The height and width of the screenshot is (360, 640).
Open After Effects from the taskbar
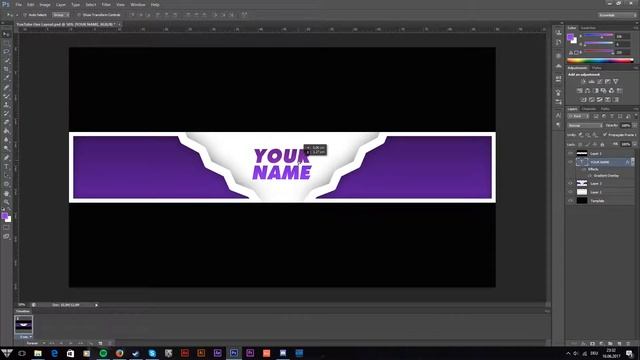click(x=218, y=353)
